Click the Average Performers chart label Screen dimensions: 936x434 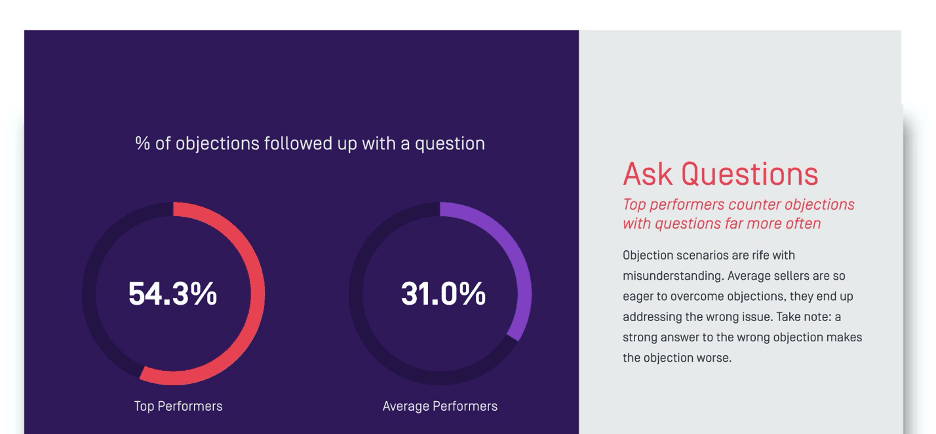[x=440, y=406]
